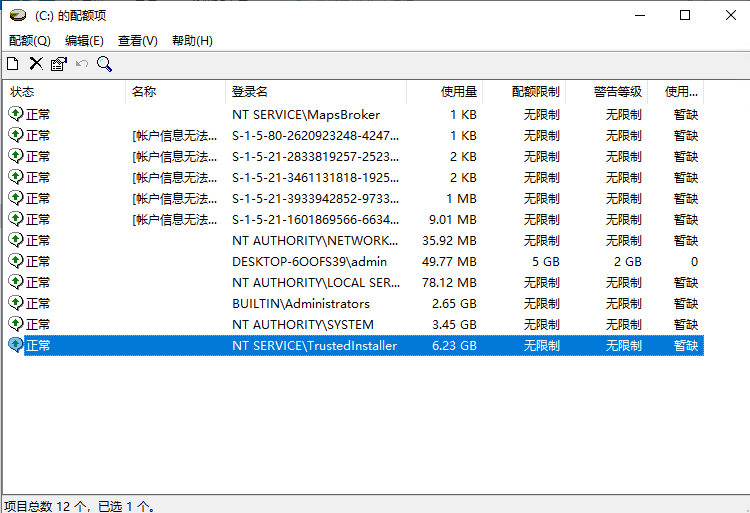
Task: Select the BUILTIN\Administrators quota entry
Action: [x=354, y=304]
